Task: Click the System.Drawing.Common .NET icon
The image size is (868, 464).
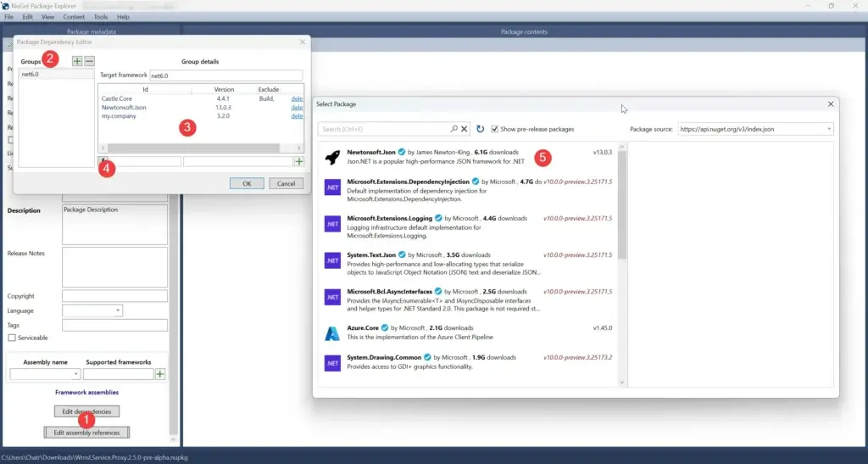Action: (x=332, y=363)
